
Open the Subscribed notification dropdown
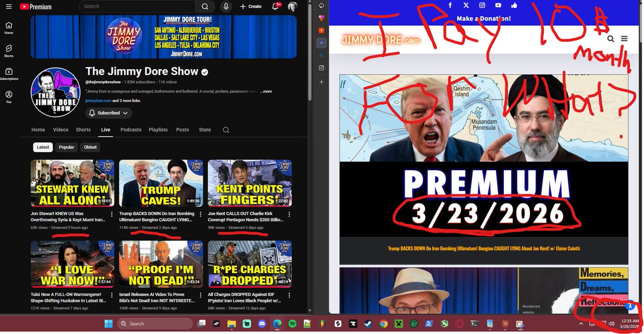pos(108,113)
